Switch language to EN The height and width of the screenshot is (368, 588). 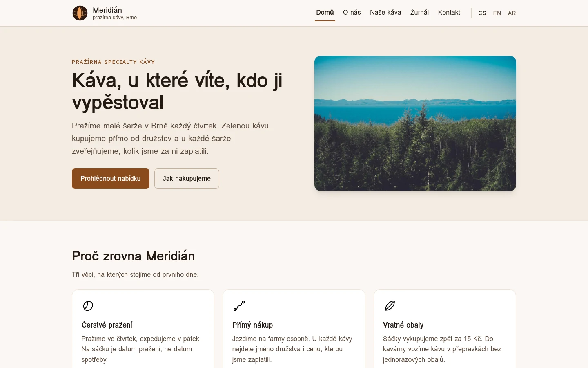497,13
